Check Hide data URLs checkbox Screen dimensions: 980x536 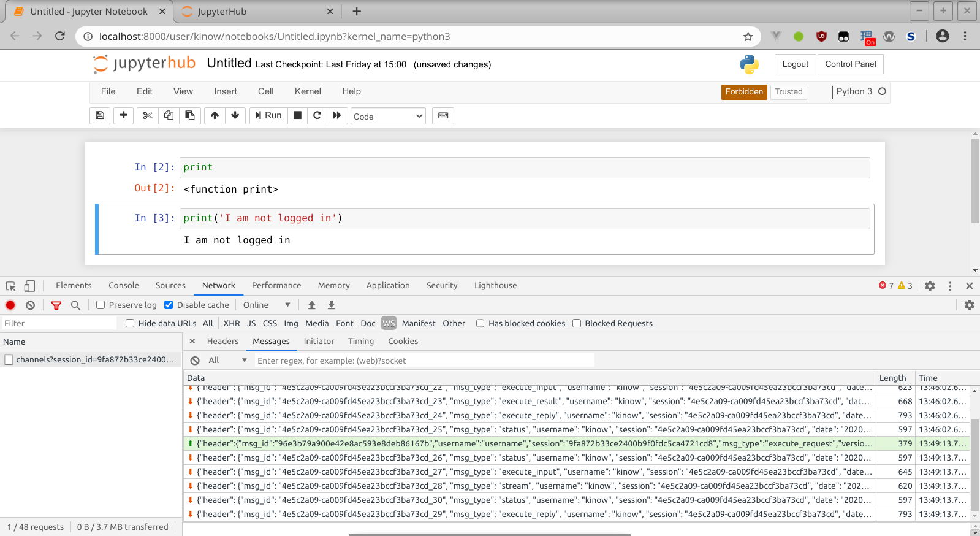pyautogui.click(x=130, y=323)
